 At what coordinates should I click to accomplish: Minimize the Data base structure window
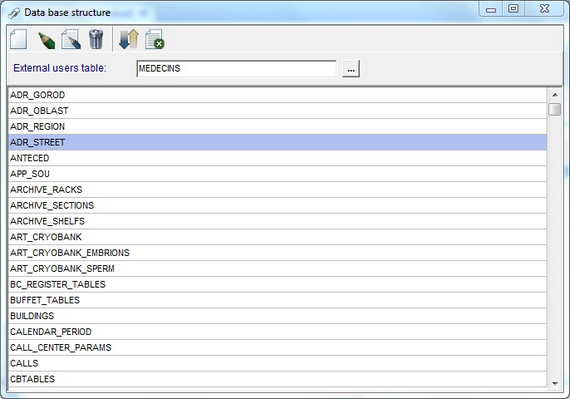click(491, 10)
